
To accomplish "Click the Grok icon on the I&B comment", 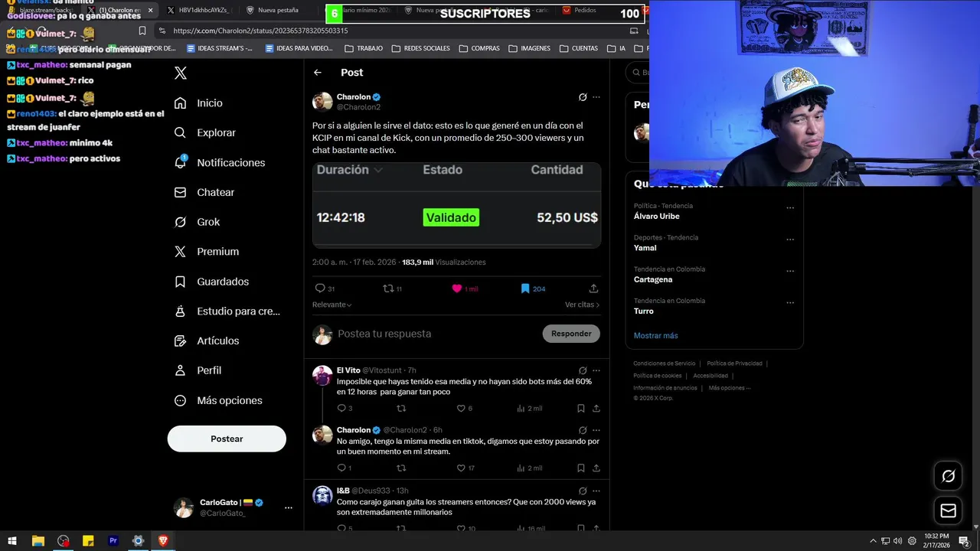I will [583, 491].
